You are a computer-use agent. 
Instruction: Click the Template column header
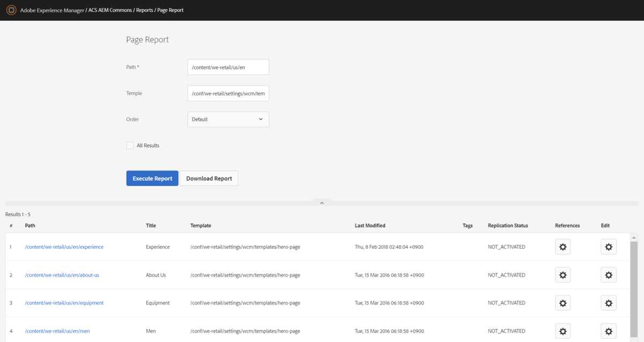(x=201, y=226)
